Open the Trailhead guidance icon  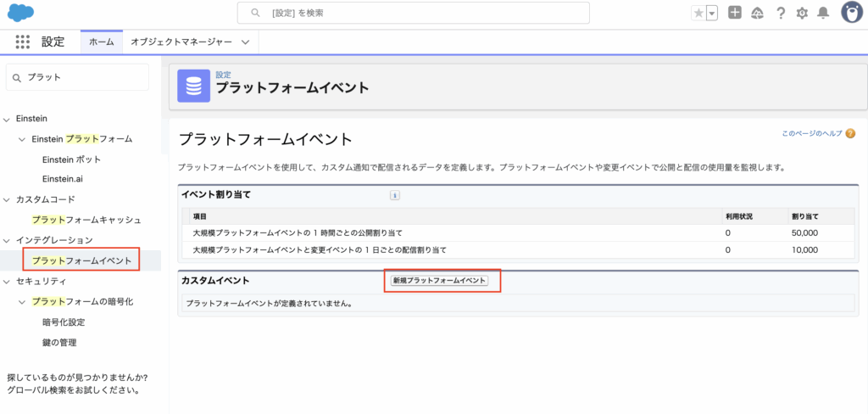click(758, 13)
